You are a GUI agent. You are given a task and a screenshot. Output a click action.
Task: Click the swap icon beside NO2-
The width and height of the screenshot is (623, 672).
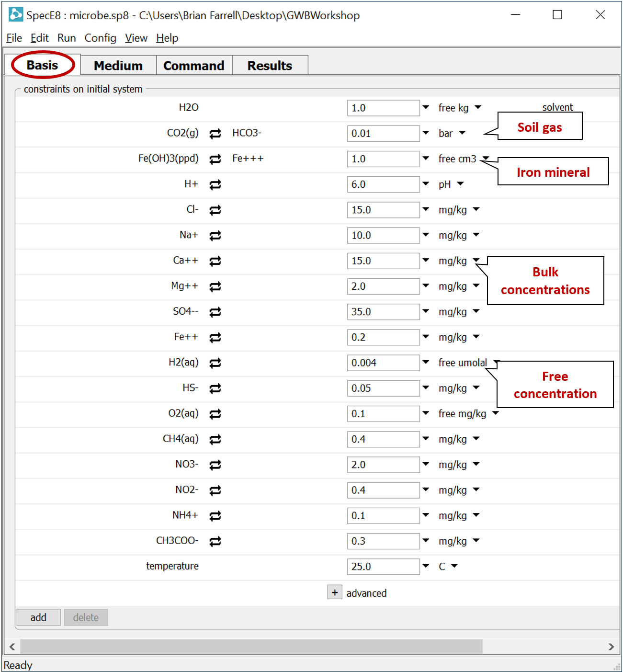[215, 490]
